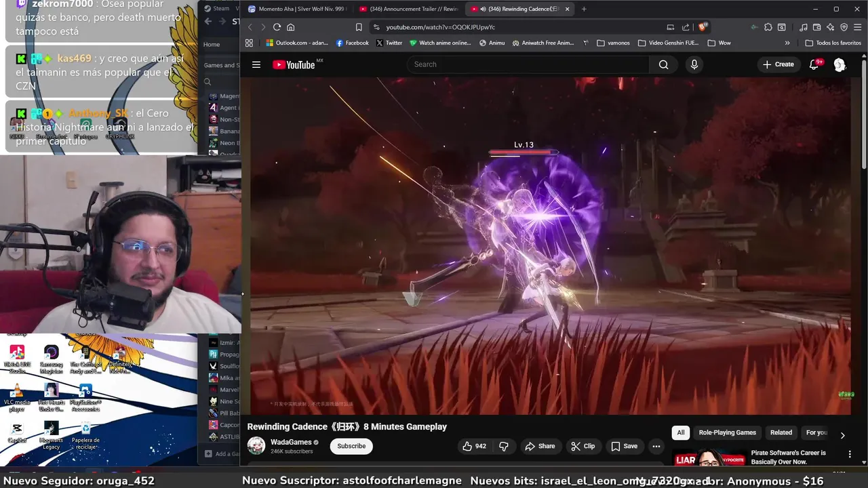This screenshot has width=868, height=488.
Task: Dislike the video
Action: 504,446
